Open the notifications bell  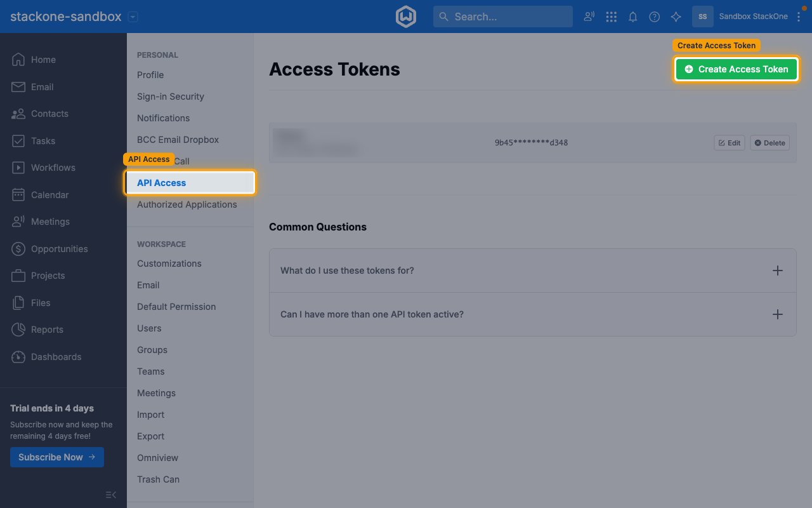pyautogui.click(x=633, y=17)
